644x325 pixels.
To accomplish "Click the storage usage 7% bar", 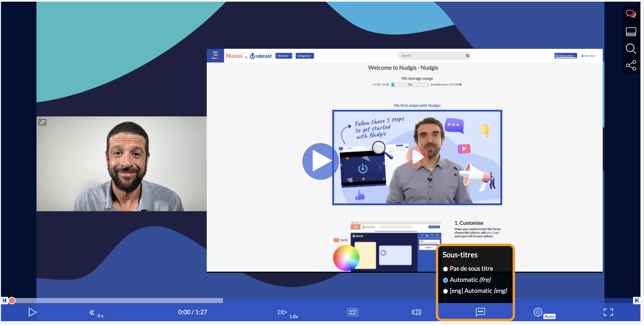I will 410,85.
